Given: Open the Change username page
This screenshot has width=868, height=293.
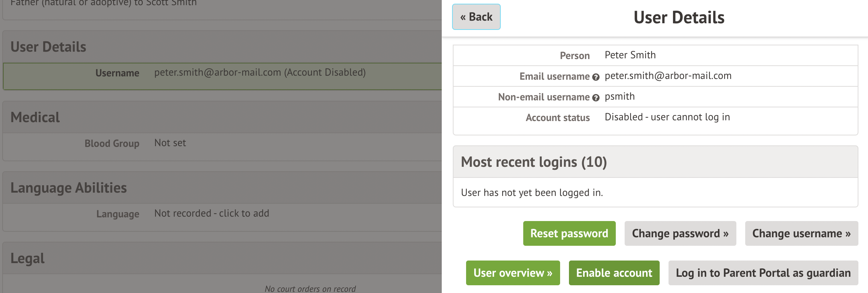Looking at the screenshot, I should click(x=801, y=233).
